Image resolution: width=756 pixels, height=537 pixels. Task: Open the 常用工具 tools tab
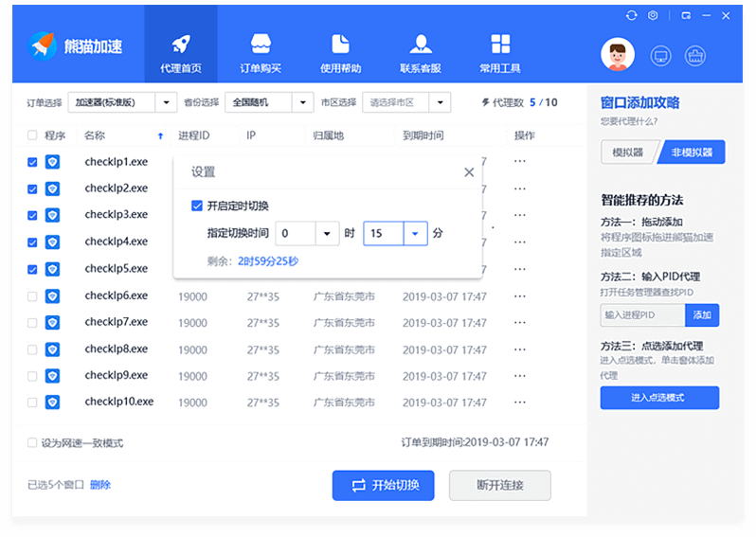500,53
